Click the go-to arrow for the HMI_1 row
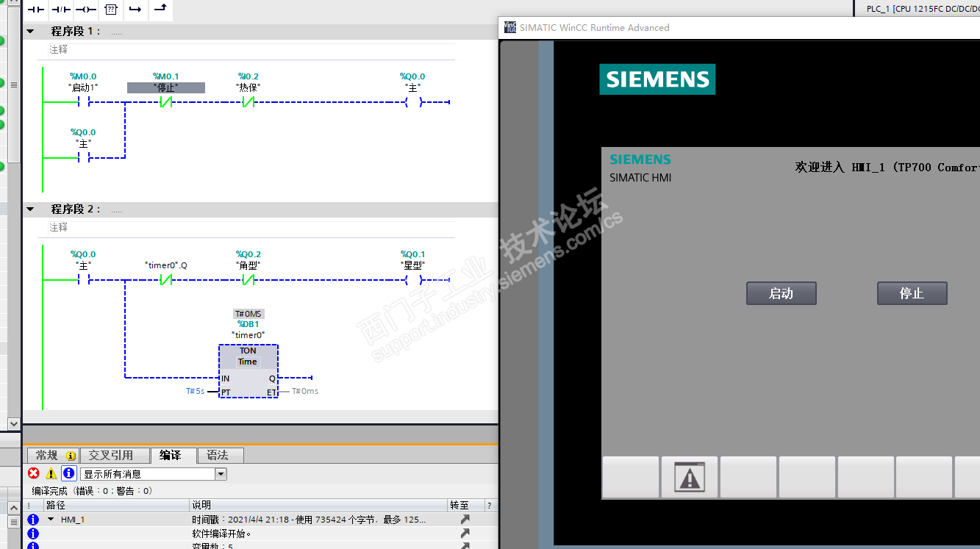The width and height of the screenshot is (980, 549). (x=465, y=520)
